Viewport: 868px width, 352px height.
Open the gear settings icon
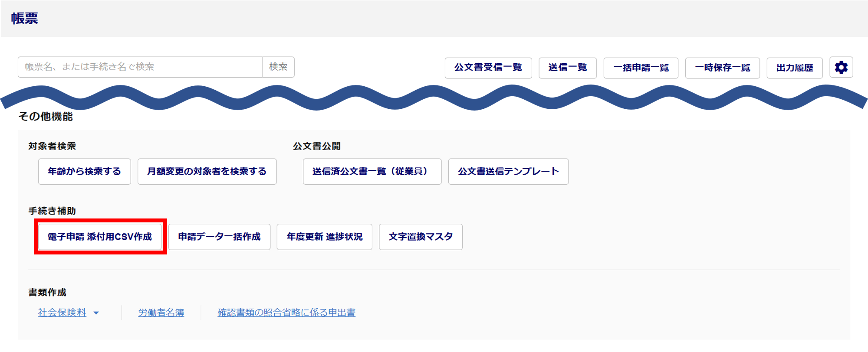tap(841, 68)
